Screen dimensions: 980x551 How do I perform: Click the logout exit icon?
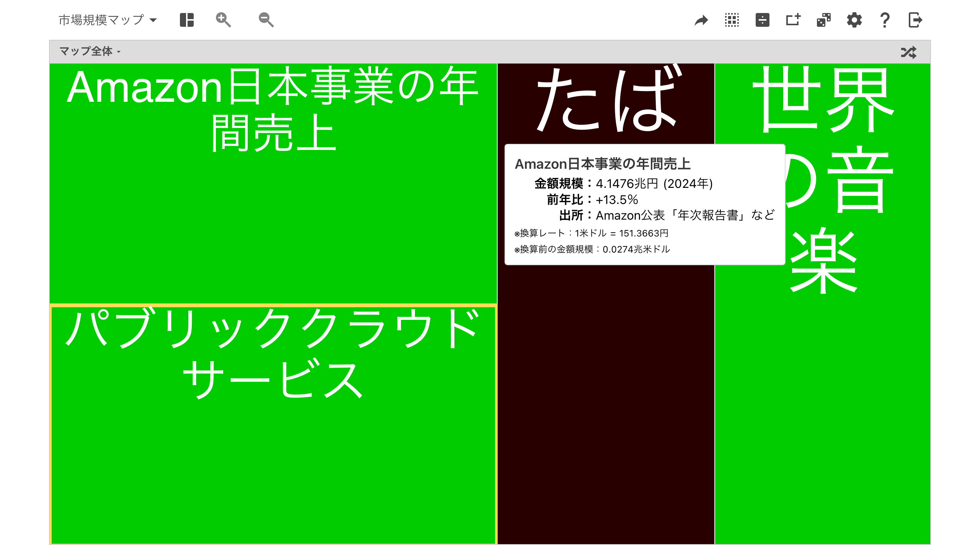point(915,20)
